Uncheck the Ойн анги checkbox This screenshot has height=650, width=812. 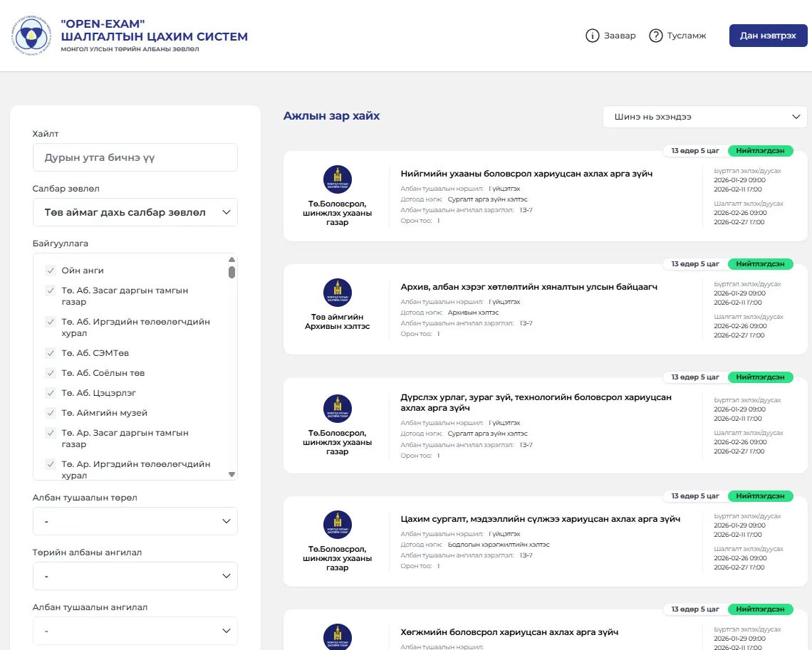51,271
